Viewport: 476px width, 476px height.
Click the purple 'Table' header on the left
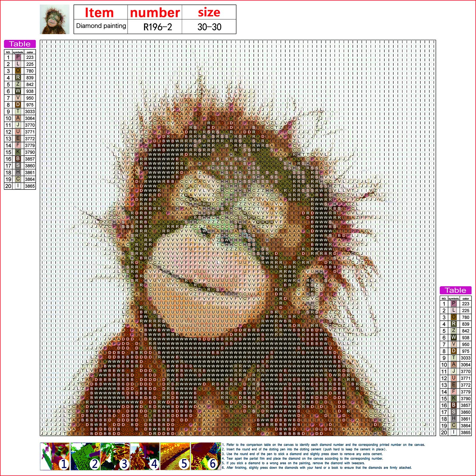20,44
